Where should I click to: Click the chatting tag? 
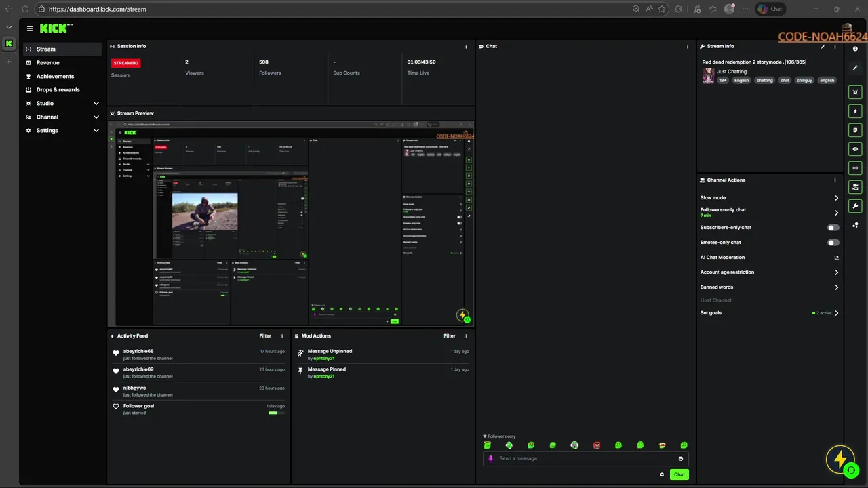pyautogui.click(x=764, y=80)
